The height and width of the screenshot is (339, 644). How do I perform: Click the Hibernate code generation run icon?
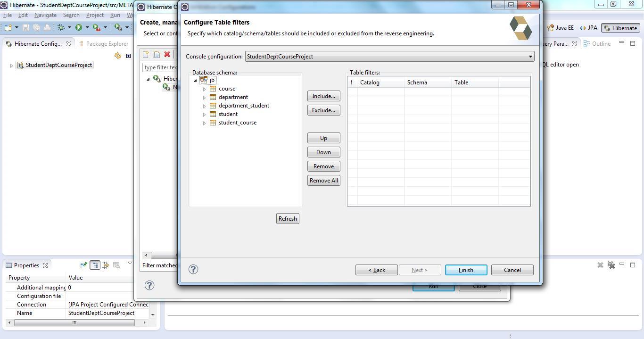tap(118, 27)
